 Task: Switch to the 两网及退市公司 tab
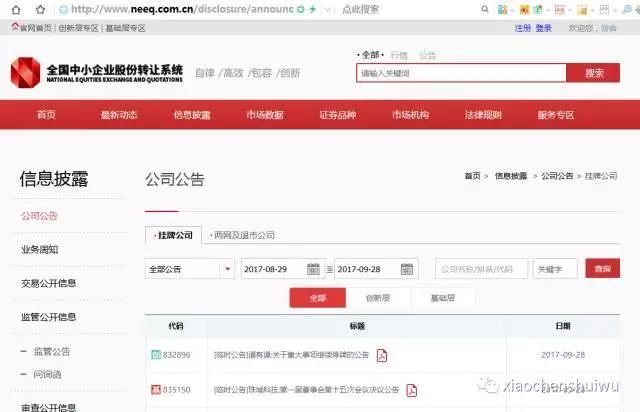pos(242,235)
